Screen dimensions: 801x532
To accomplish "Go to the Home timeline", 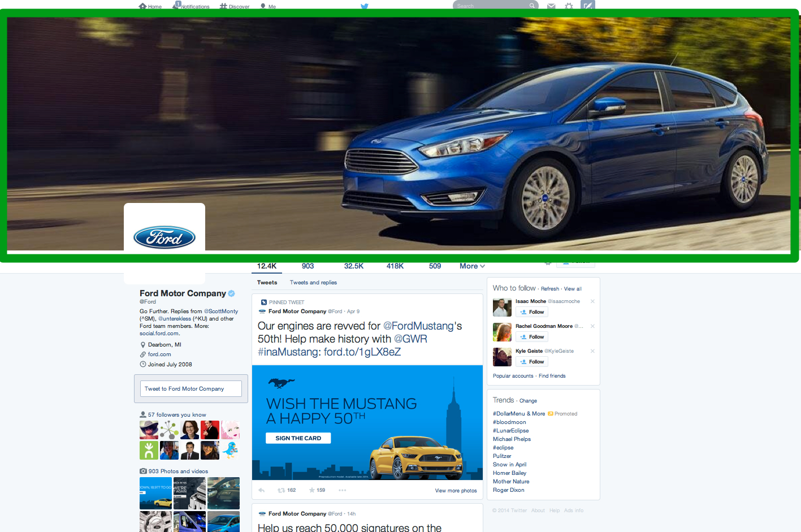I will 150,6.
